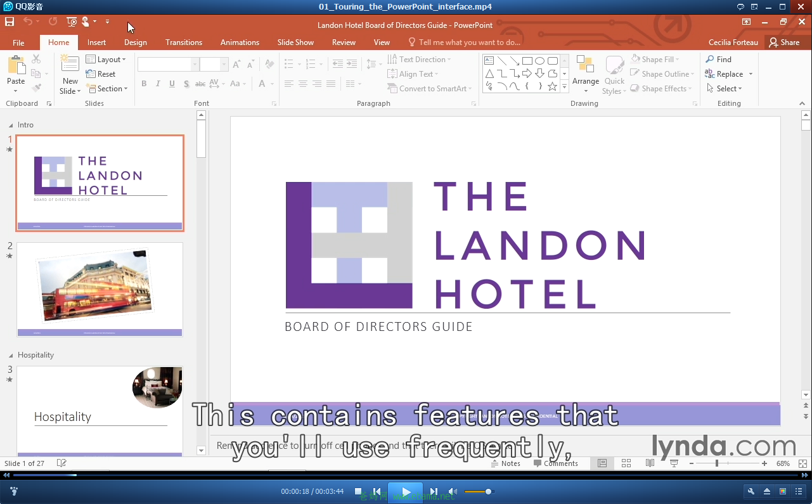Open Customize Quick Access Toolbar arrow

[107, 22]
